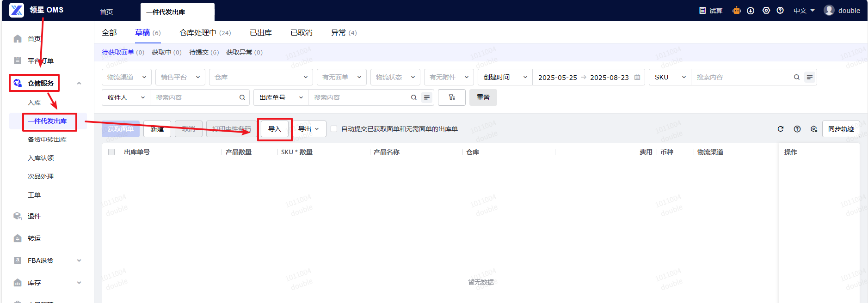Screen dimensions: 868x303
Task: Switch to the 已出库 tab
Action: pos(261,33)
